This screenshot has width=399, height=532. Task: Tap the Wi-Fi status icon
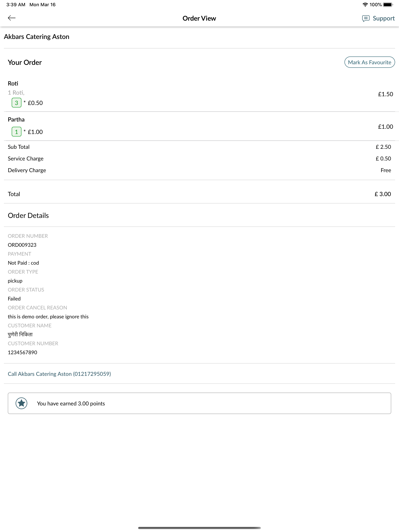pos(365,4)
